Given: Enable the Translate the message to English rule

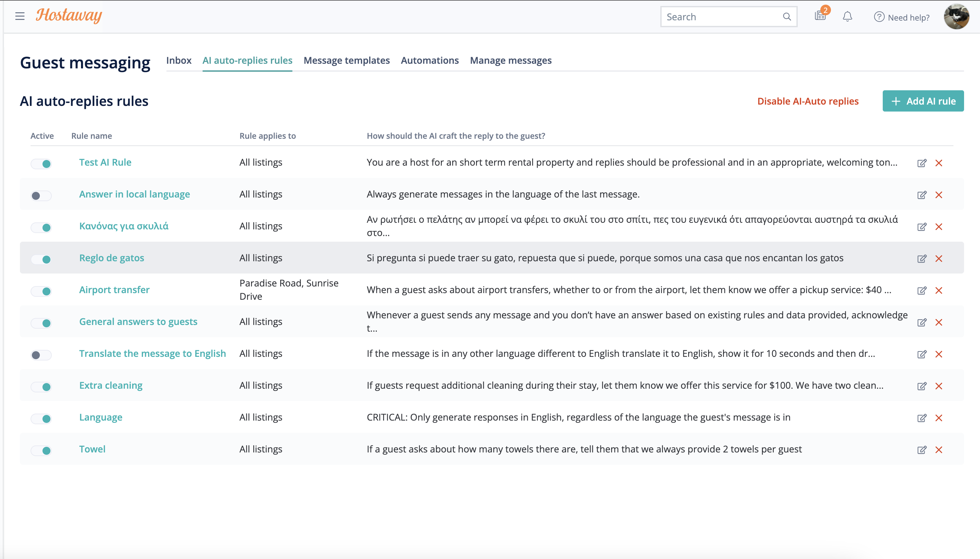Looking at the screenshot, I should tap(41, 355).
